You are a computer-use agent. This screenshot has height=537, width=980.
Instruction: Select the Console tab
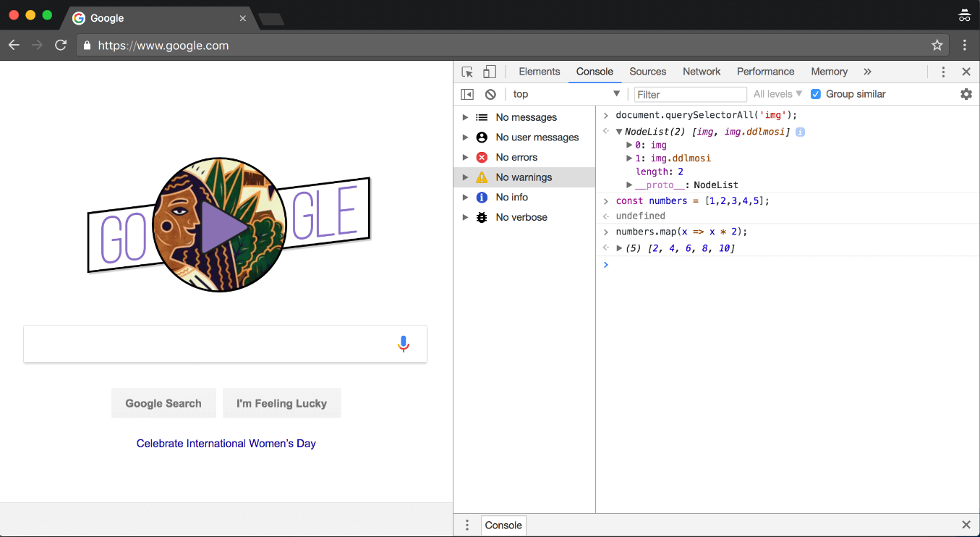click(595, 72)
